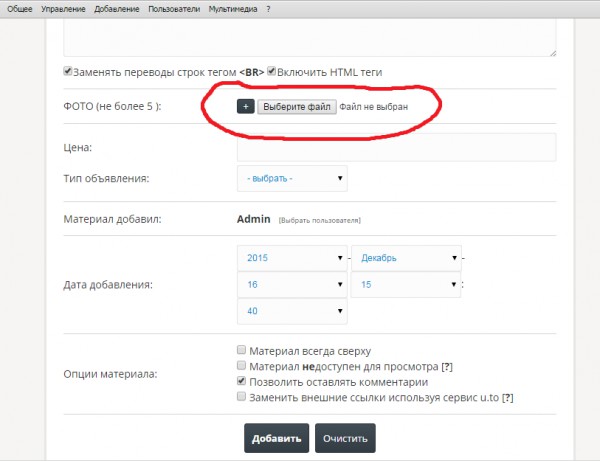Click the 'Добавить' submit button
Image resolution: width=600 pixels, height=461 pixels.
point(277,438)
